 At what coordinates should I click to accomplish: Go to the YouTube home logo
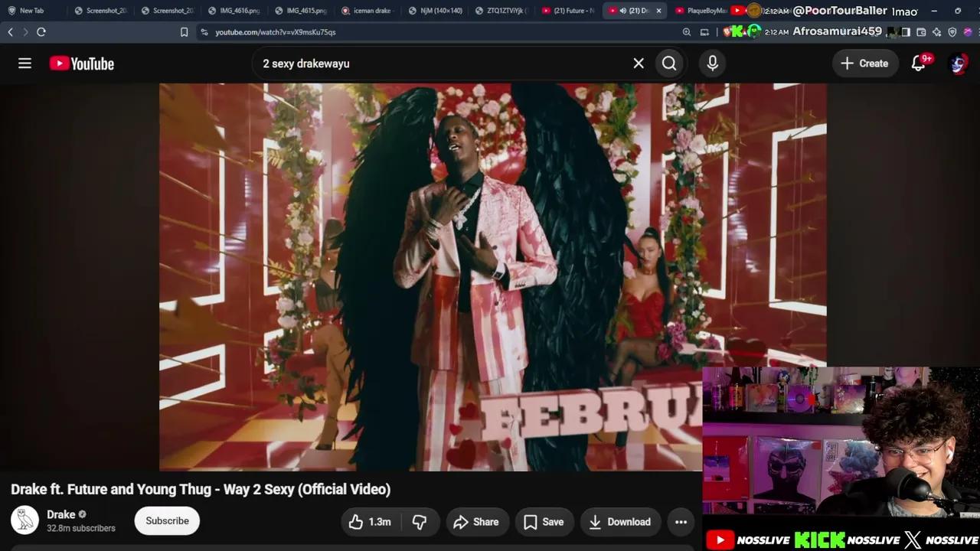[x=82, y=64]
